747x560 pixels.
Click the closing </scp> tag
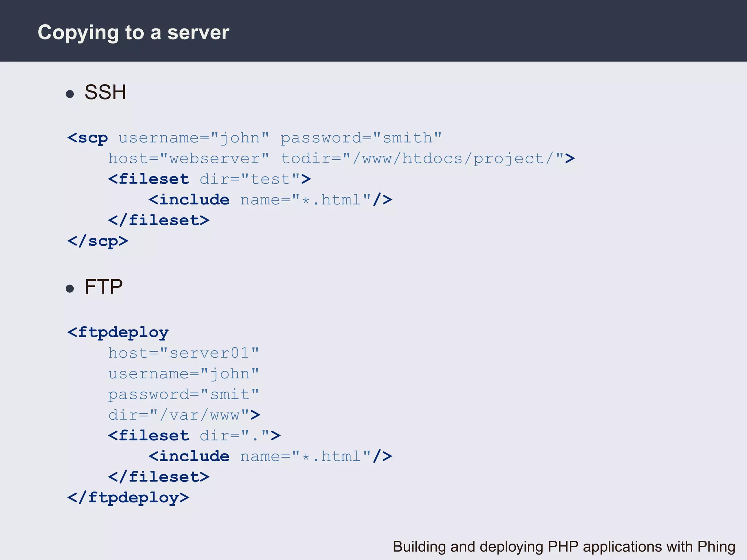click(98, 241)
